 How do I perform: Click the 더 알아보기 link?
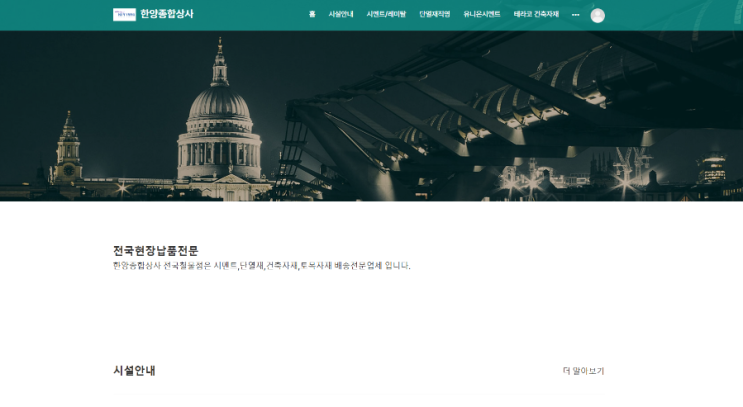point(583,371)
